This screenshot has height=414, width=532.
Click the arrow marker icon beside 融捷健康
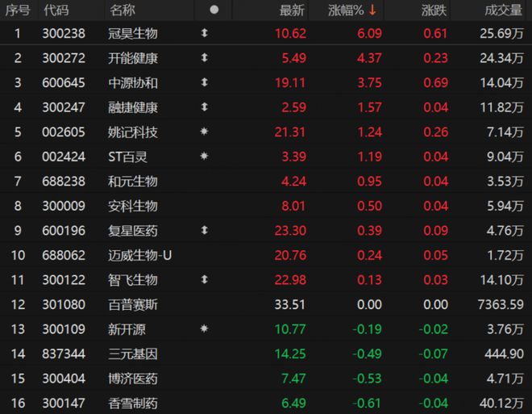(x=204, y=107)
